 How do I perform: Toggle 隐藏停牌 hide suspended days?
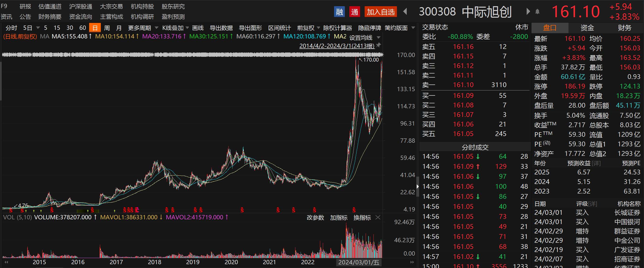(369, 28)
